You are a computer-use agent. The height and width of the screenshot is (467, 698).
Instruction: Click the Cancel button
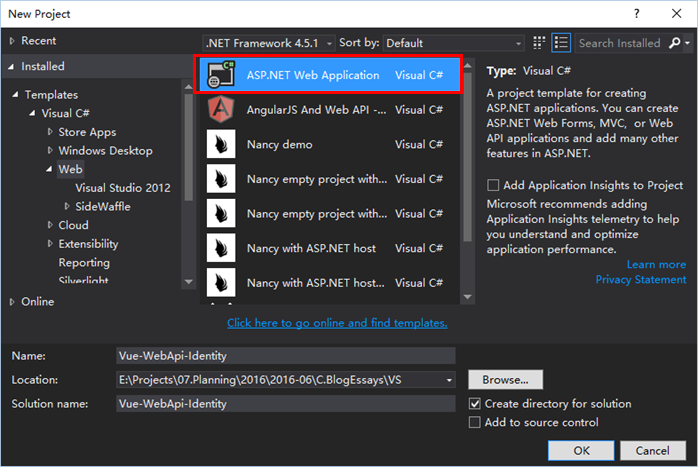point(653,451)
